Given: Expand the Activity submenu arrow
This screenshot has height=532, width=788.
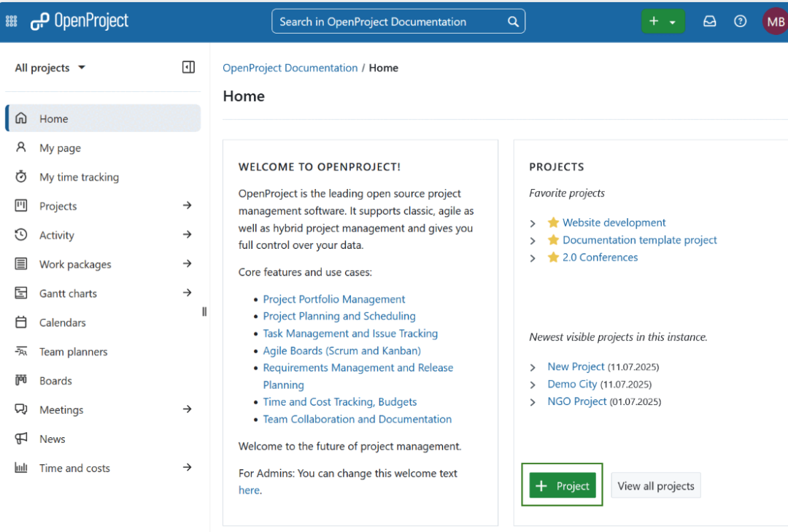Looking at the screenshot, I should [x=188, y=234].
